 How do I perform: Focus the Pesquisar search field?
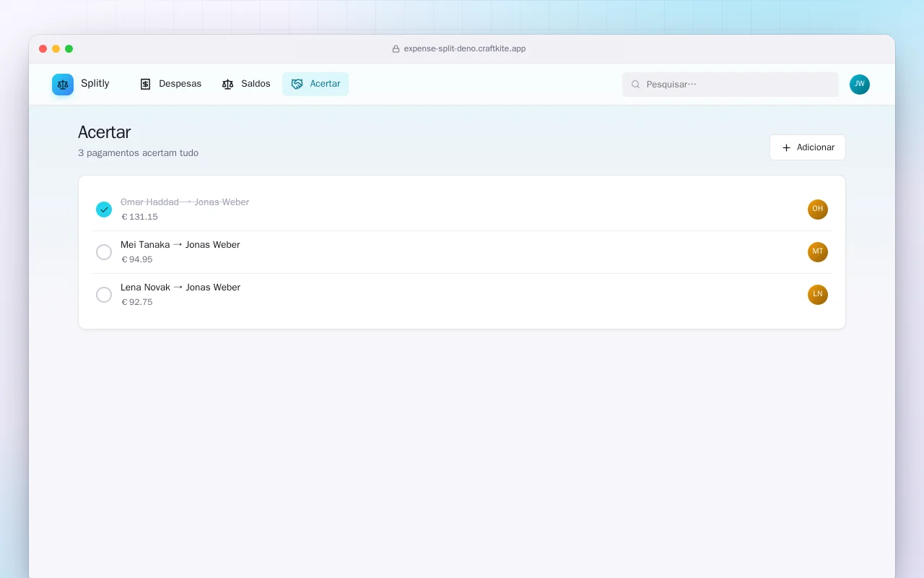click(731, 85)
